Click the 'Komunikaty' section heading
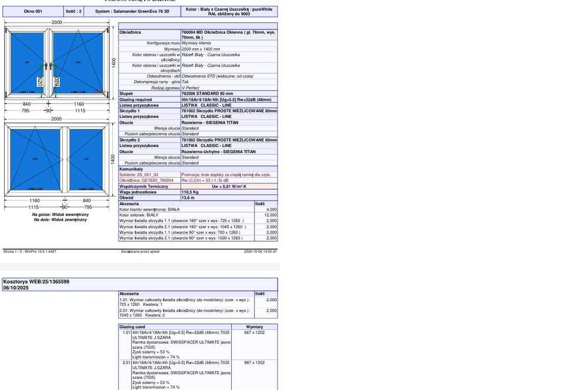The width and height of the screenshot is (588, 390). pos(131,169)
